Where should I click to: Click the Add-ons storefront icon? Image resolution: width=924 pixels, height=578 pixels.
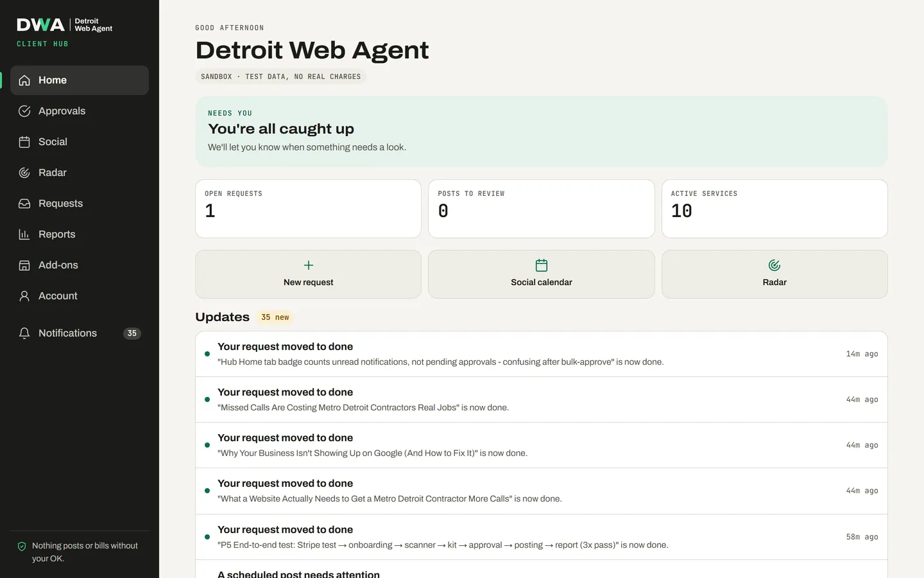pyautogui.click(x=24, y=265)
